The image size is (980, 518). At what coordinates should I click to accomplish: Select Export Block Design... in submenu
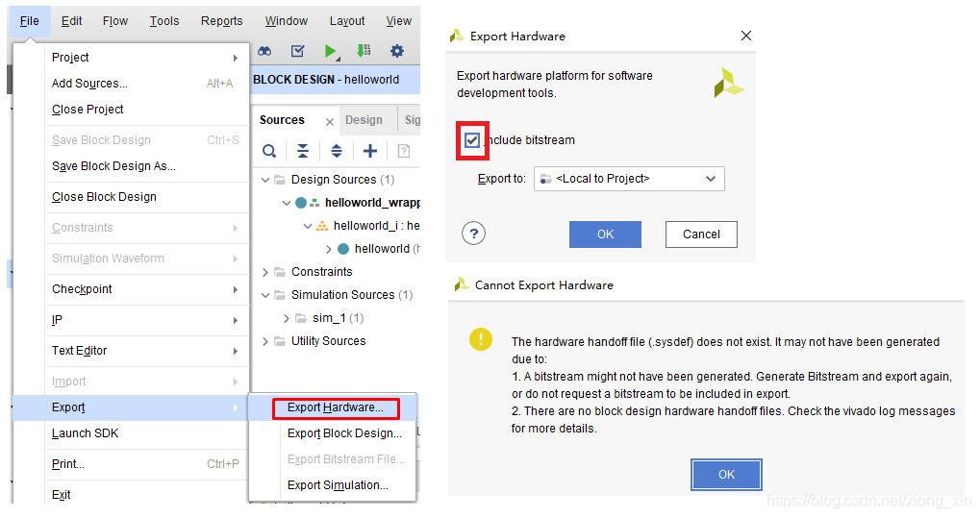[x=344, y=433]
